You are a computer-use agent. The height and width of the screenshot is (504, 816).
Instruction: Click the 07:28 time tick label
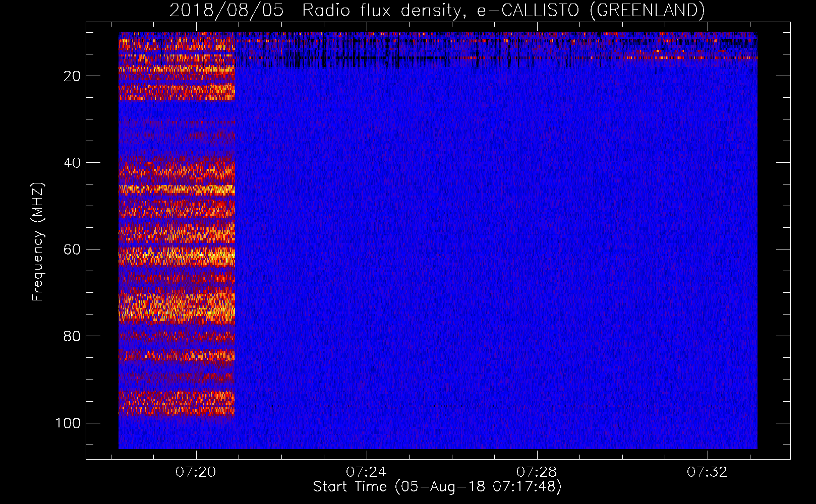[537, 472]
